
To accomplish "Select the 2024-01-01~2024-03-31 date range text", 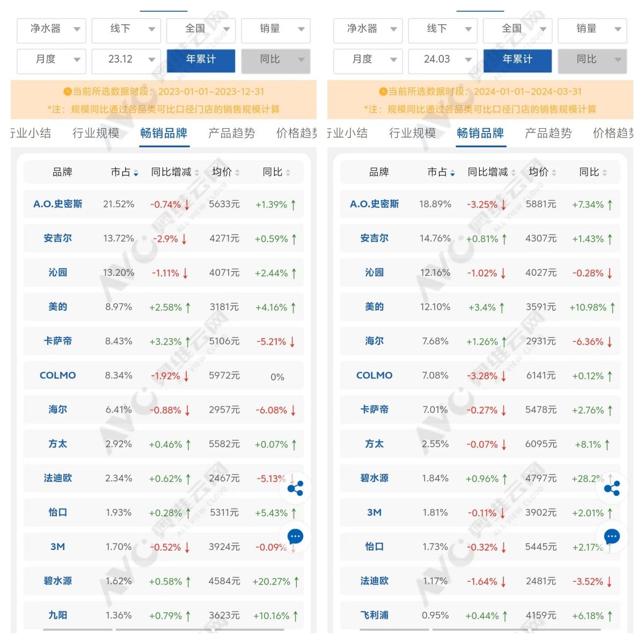I will [x=528, y=92].
